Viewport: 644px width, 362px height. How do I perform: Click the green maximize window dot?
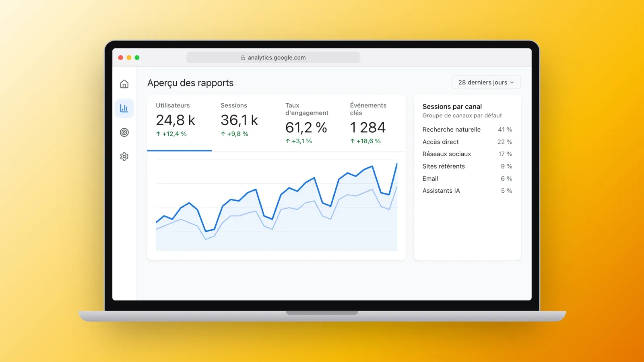click(137, 58)
